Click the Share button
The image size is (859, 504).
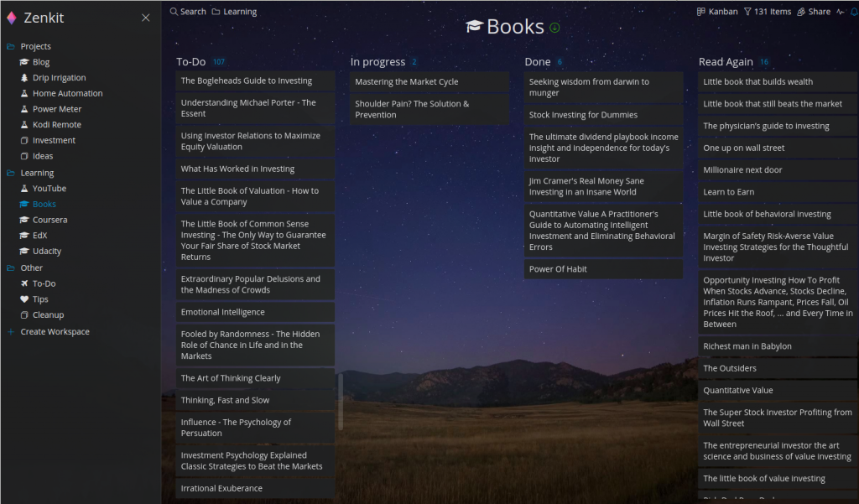[x=814, y=12]
